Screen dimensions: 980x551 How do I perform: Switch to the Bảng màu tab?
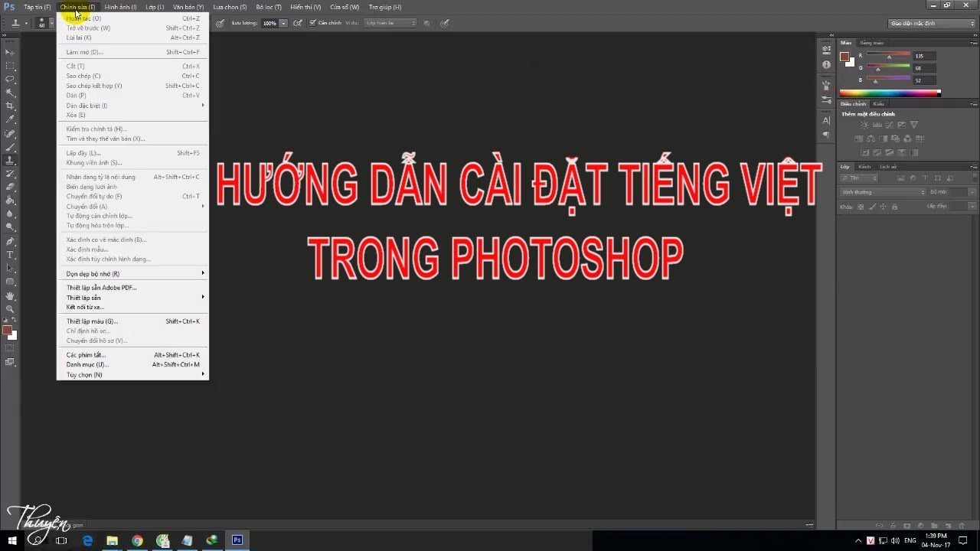pyautogui.click(x=871, y=42)
